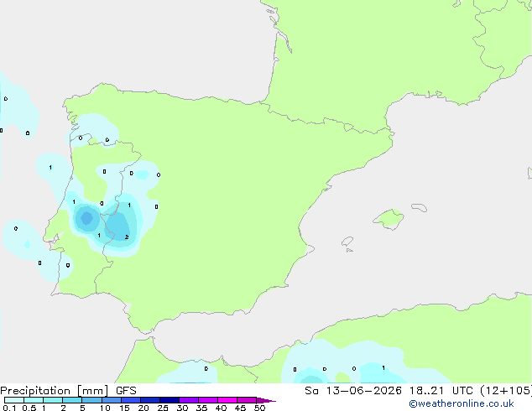Viewport: 532px width, 411px height.
Task: Click the "(12+105)" forecast offset text
Action: click(x=506, y=391)
